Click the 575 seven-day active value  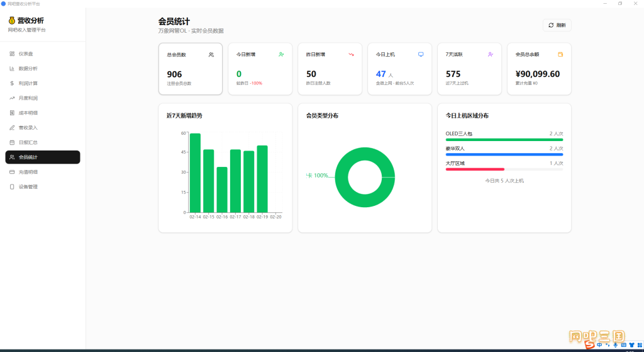(x=453, y=74)
